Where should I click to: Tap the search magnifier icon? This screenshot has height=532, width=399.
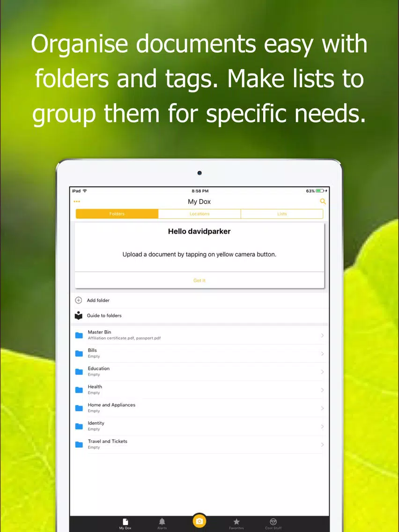323,201
